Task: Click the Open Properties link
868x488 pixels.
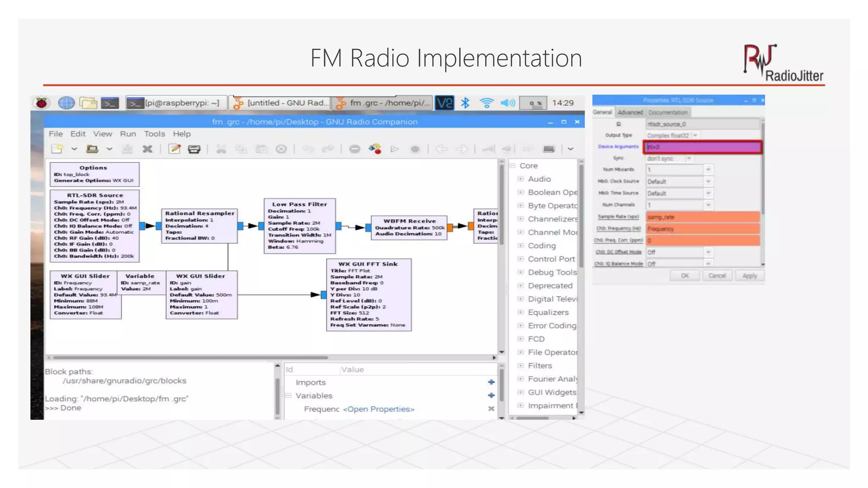Action: coord(378,409)
